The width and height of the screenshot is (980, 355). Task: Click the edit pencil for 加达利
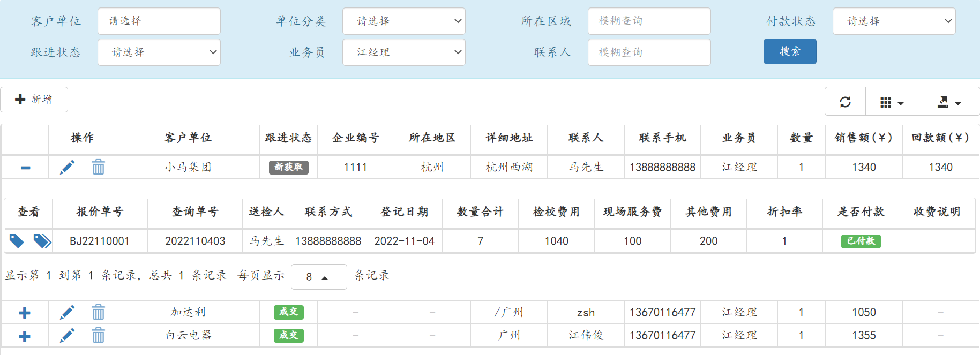[67, 312]
